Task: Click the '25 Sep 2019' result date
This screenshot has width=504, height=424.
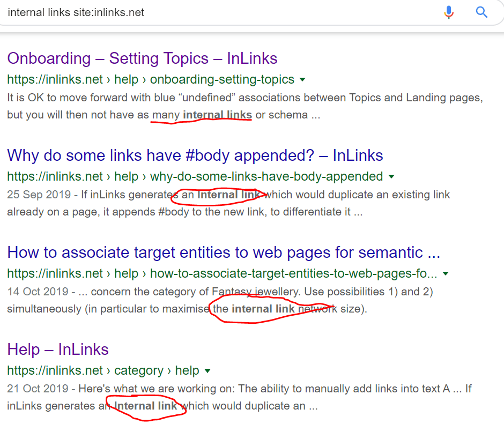Action: (39, 195)
